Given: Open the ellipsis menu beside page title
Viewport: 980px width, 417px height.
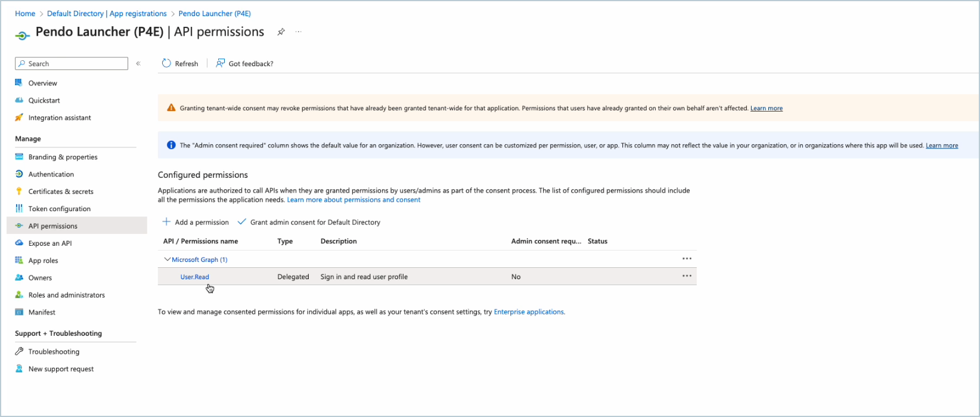Looking at the screenshot, I should pyautogui.click(x=299, y=32).
